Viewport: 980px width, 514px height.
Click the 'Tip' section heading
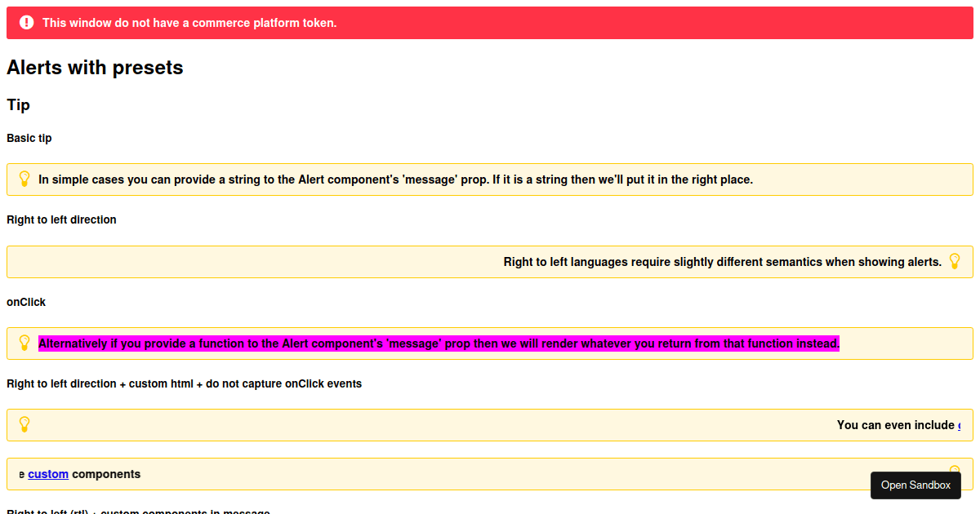[x=18, y=105]
